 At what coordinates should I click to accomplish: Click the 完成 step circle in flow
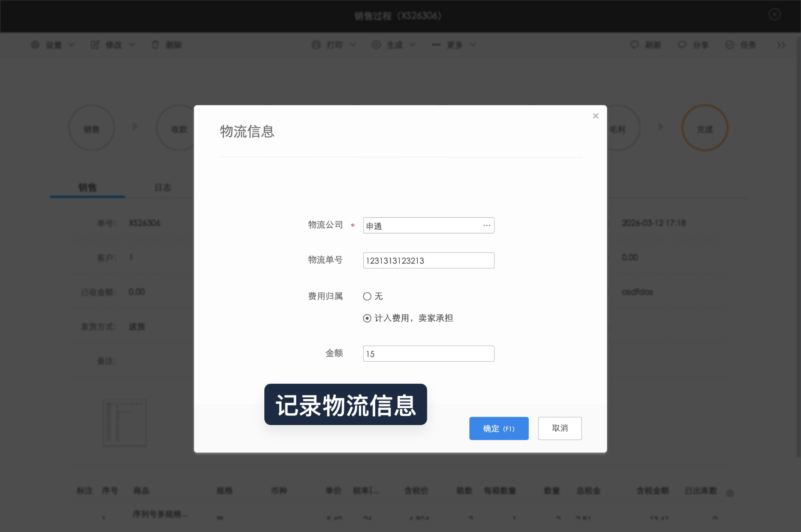click(x=704, y=127)
